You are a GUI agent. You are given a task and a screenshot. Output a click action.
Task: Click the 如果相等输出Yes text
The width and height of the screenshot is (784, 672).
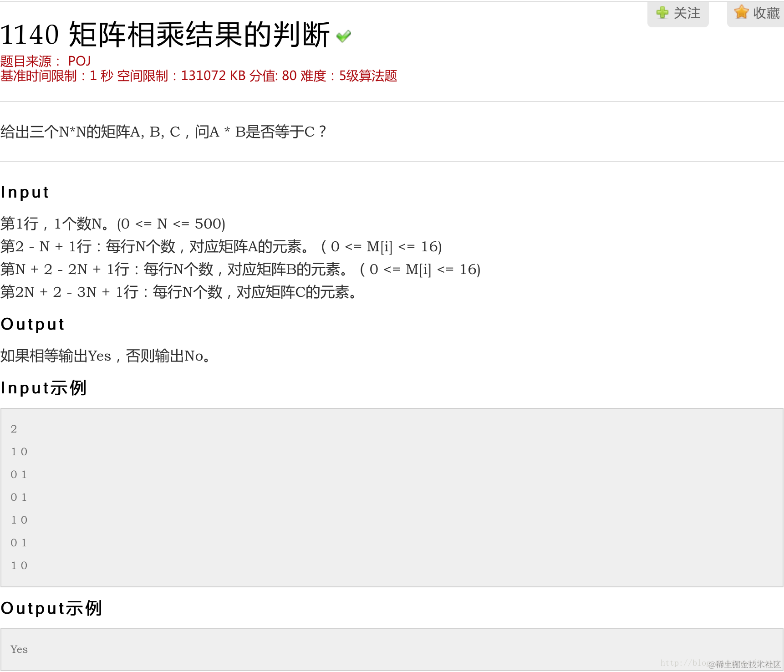[106, 356]
